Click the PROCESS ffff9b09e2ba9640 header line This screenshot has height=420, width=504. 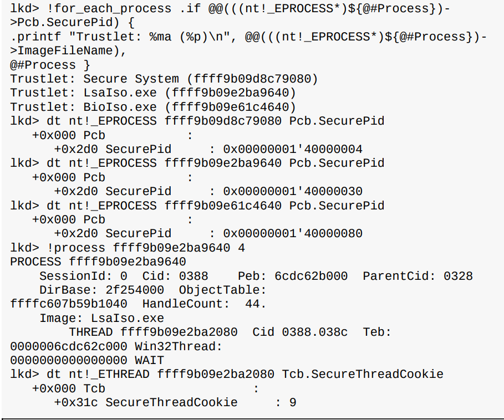98,262
